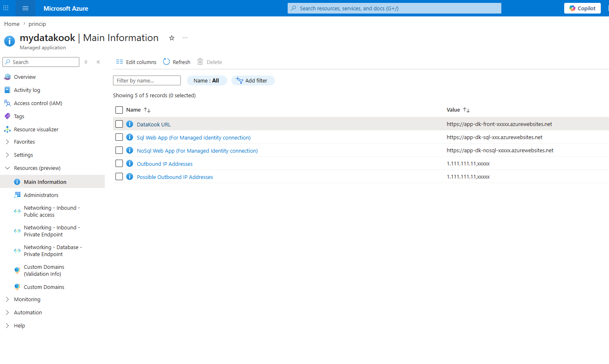Click the Administrators grid icon

click(x=17, y=195)
